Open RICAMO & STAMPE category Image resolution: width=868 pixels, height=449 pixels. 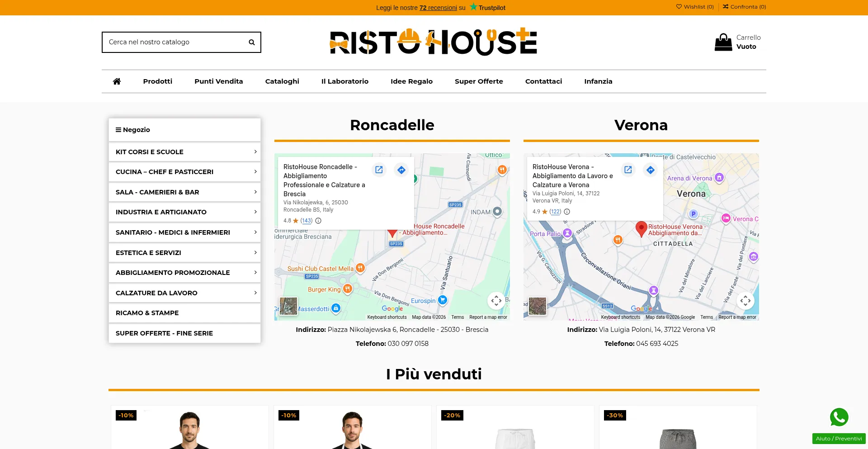click(x=184, y=313)
